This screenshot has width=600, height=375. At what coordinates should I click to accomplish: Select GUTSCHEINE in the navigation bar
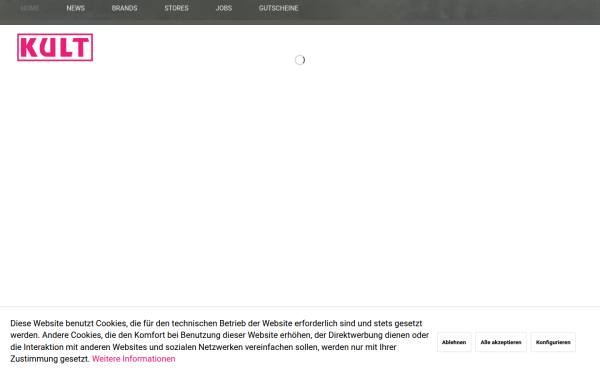[x=279, y=8]
